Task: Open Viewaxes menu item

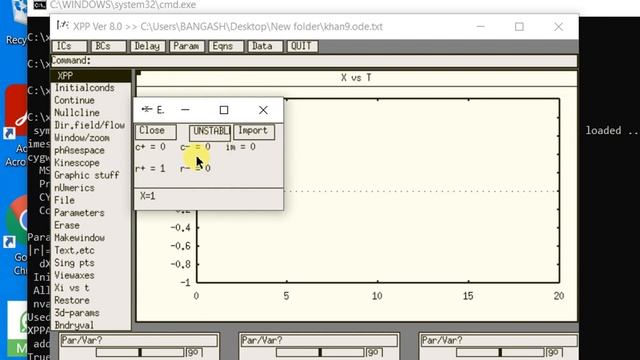Action: click(75, 275)
